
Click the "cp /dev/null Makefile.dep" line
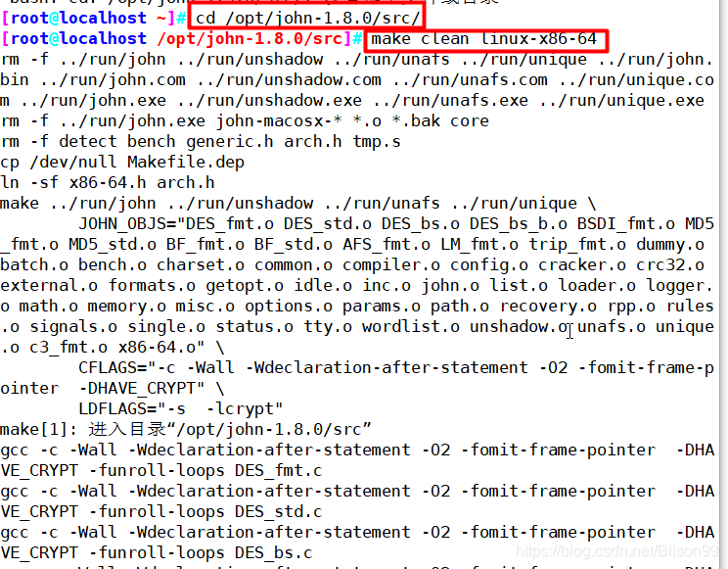click(x=122, y=163)
